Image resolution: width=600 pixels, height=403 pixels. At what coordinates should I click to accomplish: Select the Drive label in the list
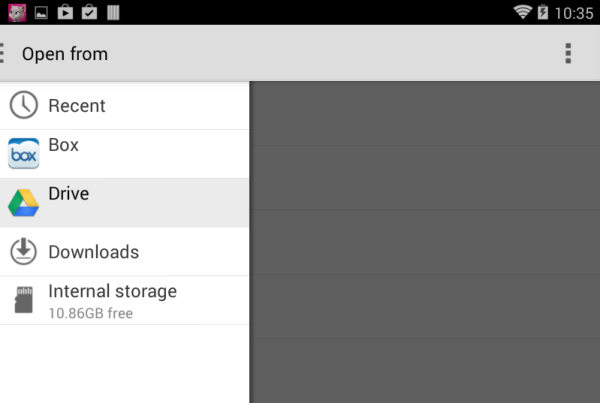(x=69, y=193)
